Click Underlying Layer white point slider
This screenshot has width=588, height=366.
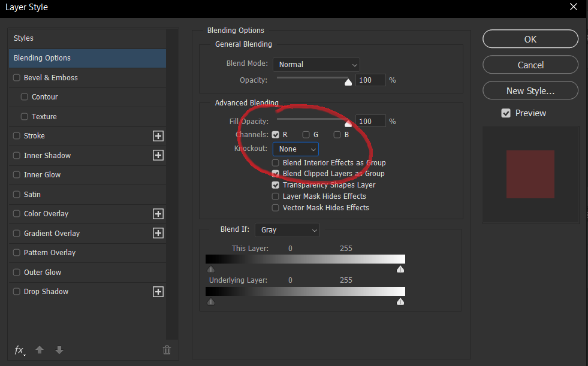[400, 301]
